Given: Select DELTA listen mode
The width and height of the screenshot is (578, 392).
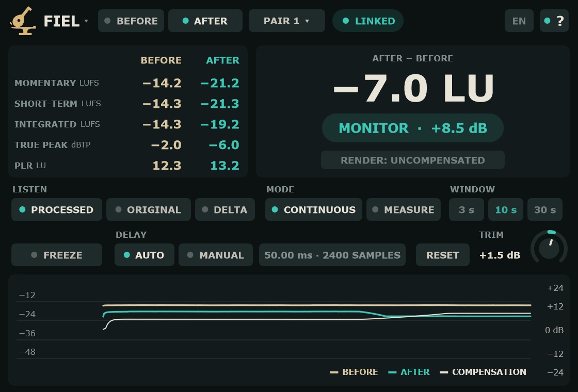Looking at the screenshot, I should coord(225,209).
